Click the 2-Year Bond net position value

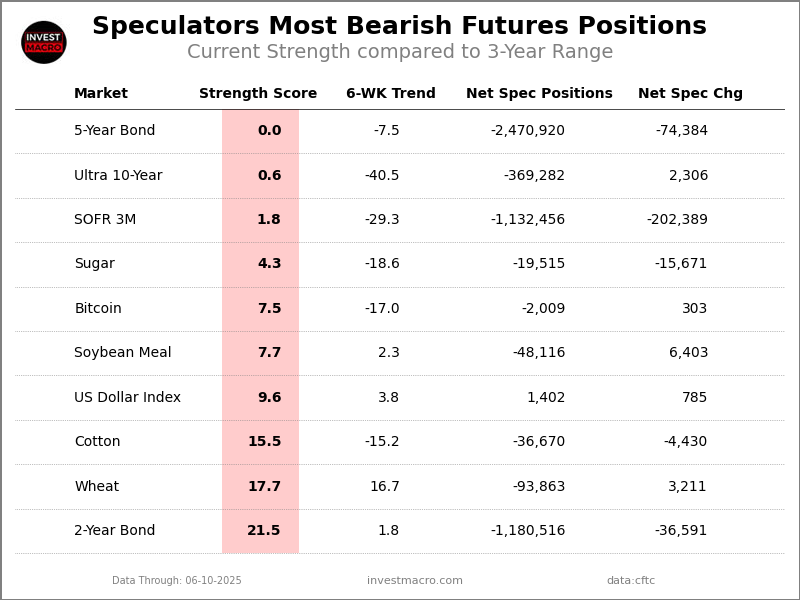[527, 531]
